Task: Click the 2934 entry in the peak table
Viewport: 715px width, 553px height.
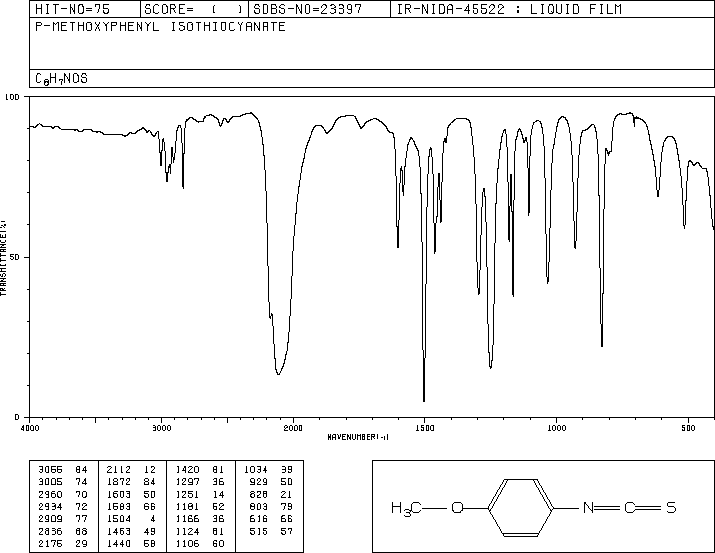Action: pos(50,506)
